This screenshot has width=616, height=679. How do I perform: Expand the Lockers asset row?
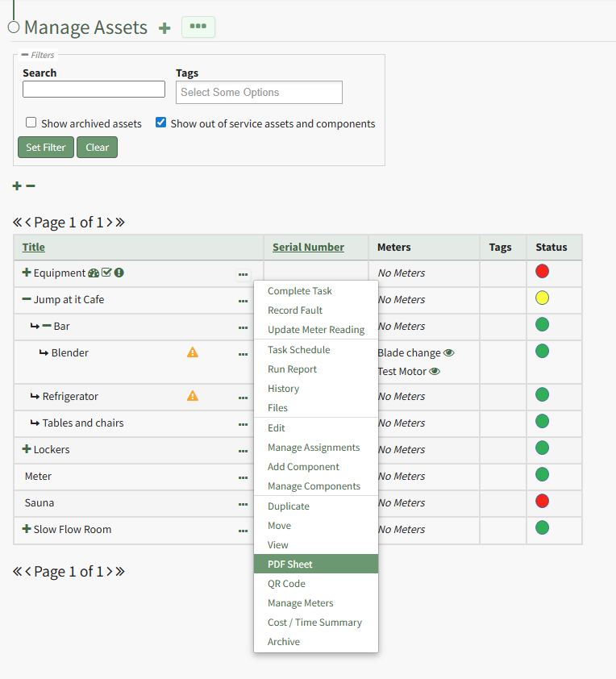pyautogui.click(x=27, y=449)
